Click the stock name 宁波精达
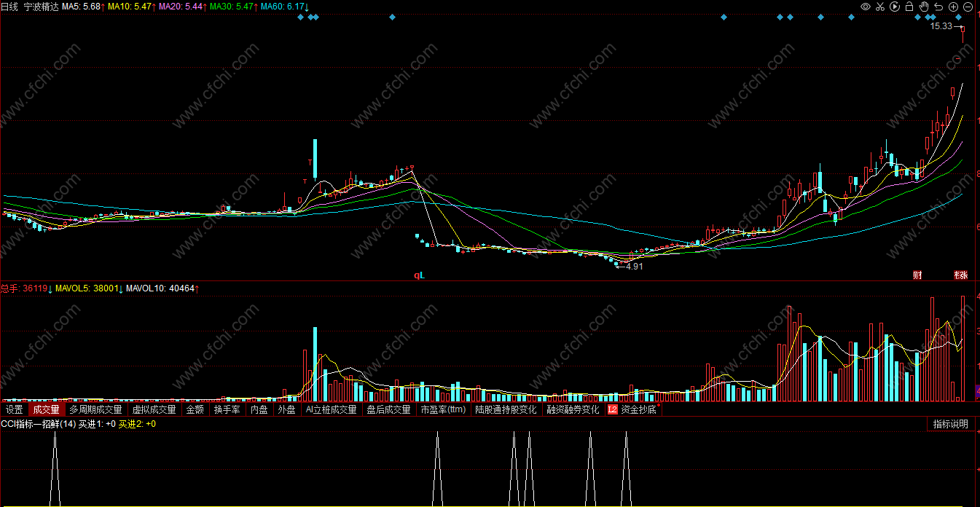The width and height of the screenshot is (980, 507). [x=41, y=7]
